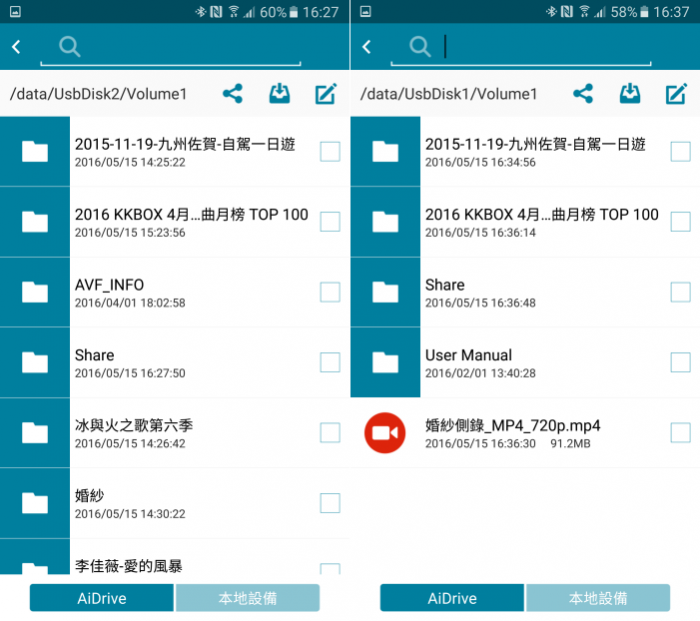Tap the path /data/UsbDisk1/Volume1
Image resolution: width=700 pixels, height=621 pixels.
tap(449, 94)
